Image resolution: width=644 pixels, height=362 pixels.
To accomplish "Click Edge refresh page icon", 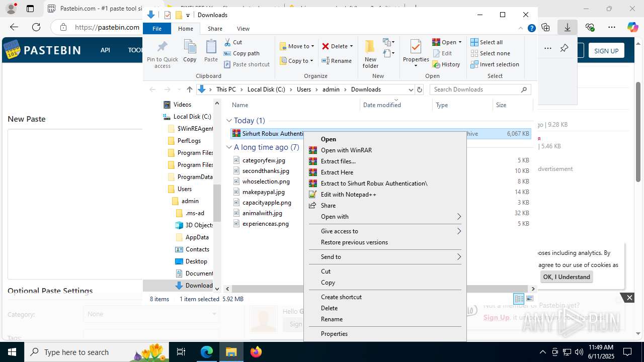I will [x=36, y=27].
